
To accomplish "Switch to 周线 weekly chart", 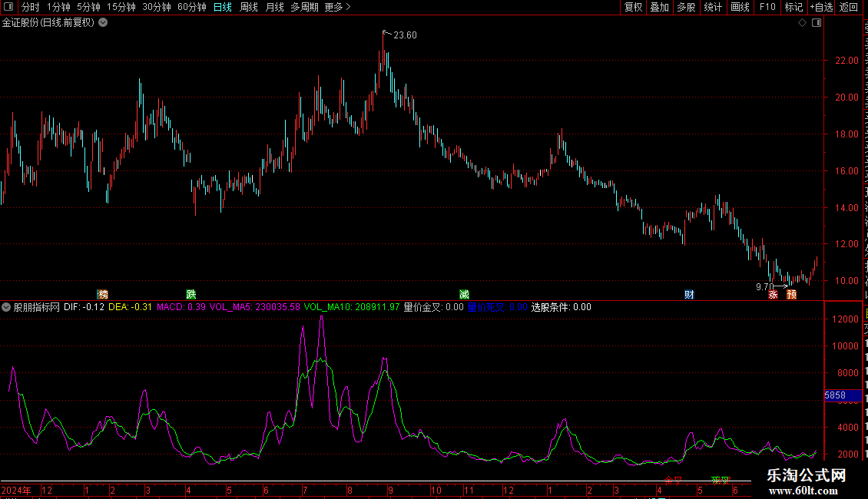I will point(249,7).
